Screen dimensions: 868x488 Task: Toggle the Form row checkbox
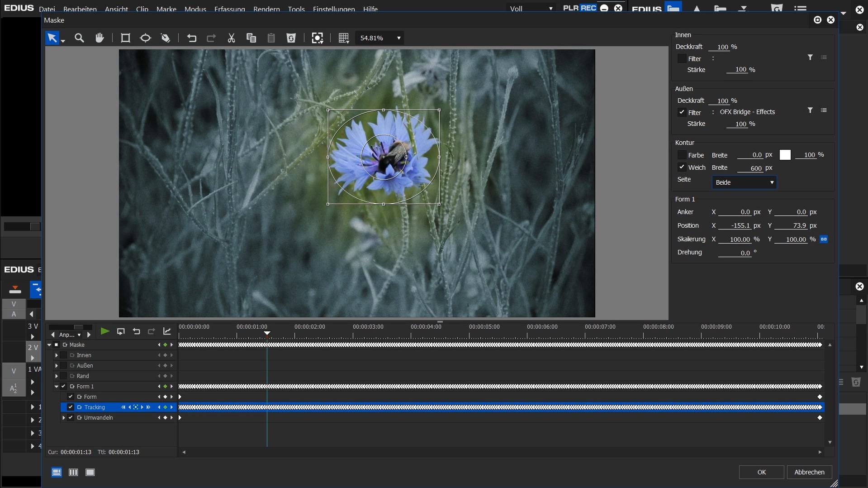pyautogui.click(x=71, y=397)
